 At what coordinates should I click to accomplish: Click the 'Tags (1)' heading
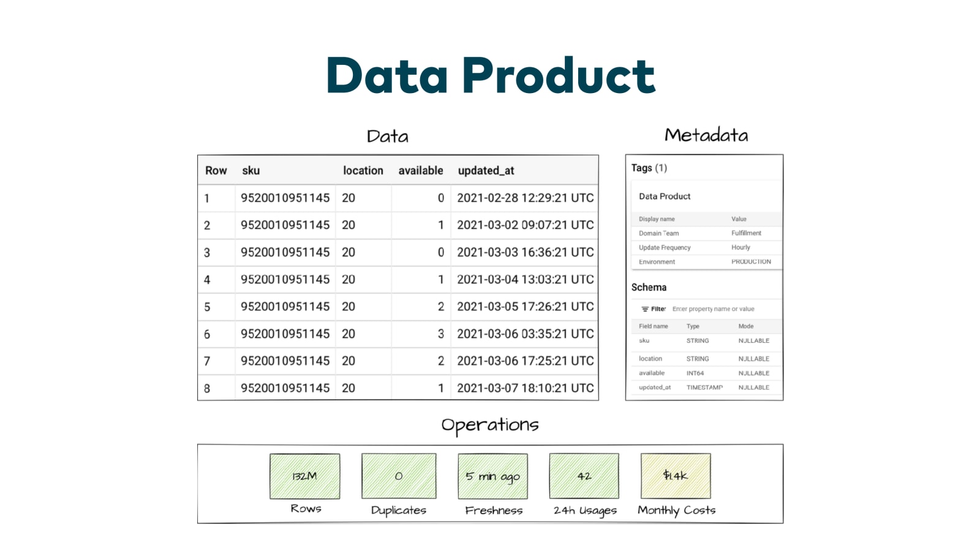[649, 168]
